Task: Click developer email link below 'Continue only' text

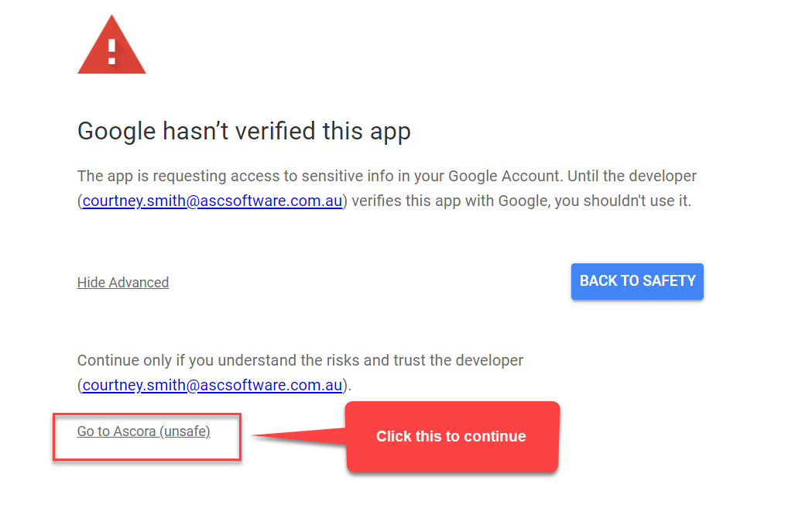Action: pyautogui.click(x=212, y=384)
